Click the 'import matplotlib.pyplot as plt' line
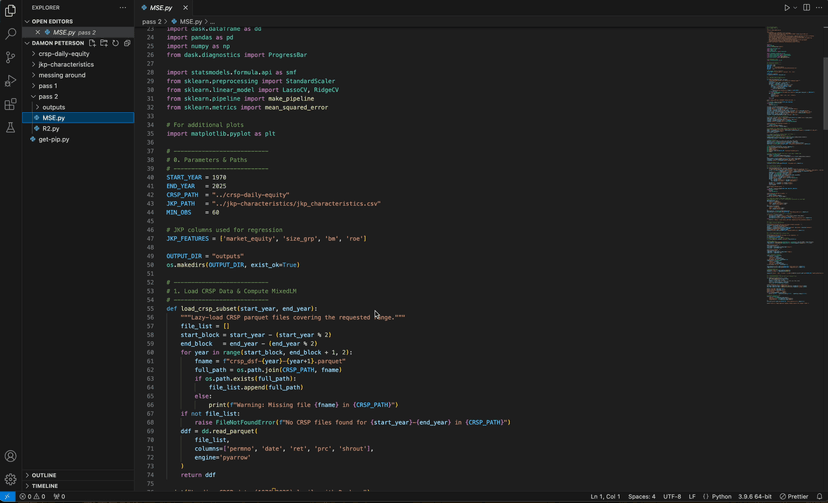This screenshot has height=503, width=828. tap(221, 134)
